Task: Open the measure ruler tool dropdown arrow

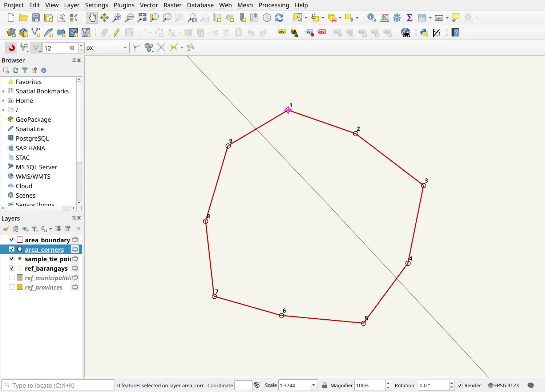Action: coord(447,17)
